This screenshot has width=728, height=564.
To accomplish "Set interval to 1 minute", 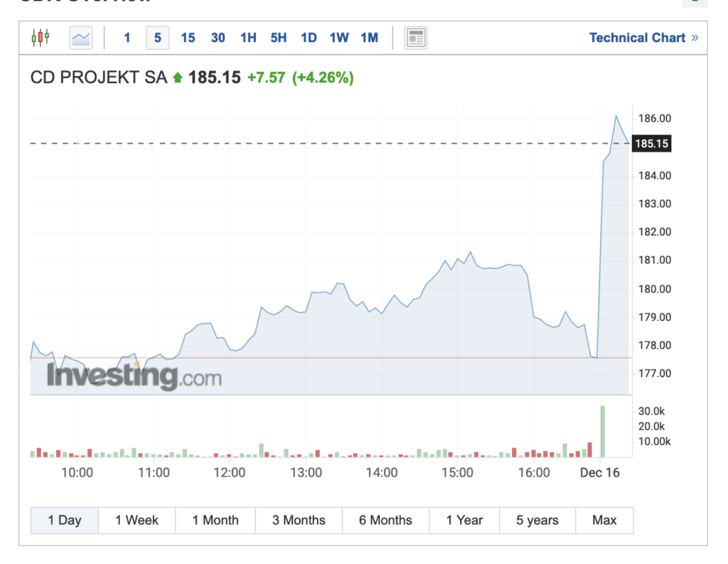I will click(127, 38).
